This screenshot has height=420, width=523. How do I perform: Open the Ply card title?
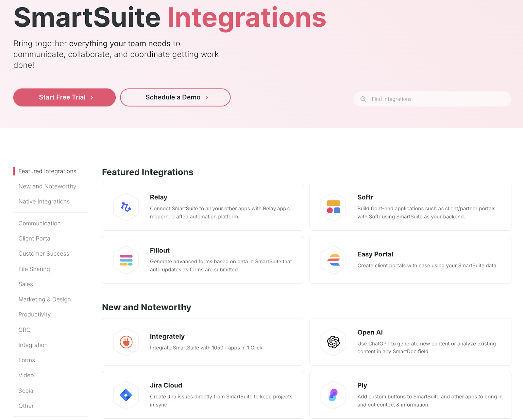[362, 385]
